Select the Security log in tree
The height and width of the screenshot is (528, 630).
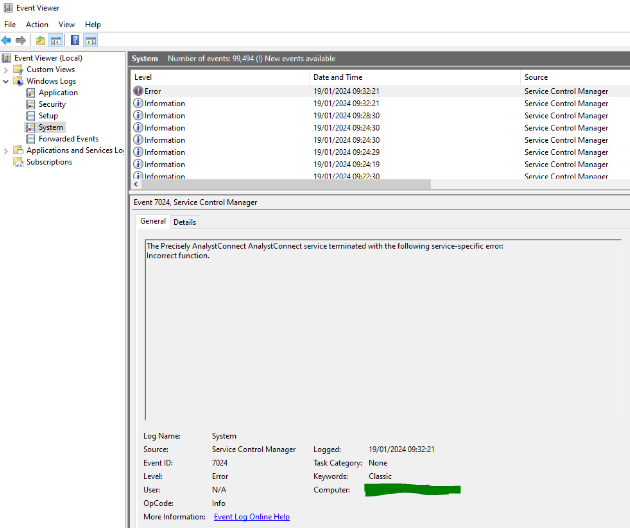tap(52, 104)
